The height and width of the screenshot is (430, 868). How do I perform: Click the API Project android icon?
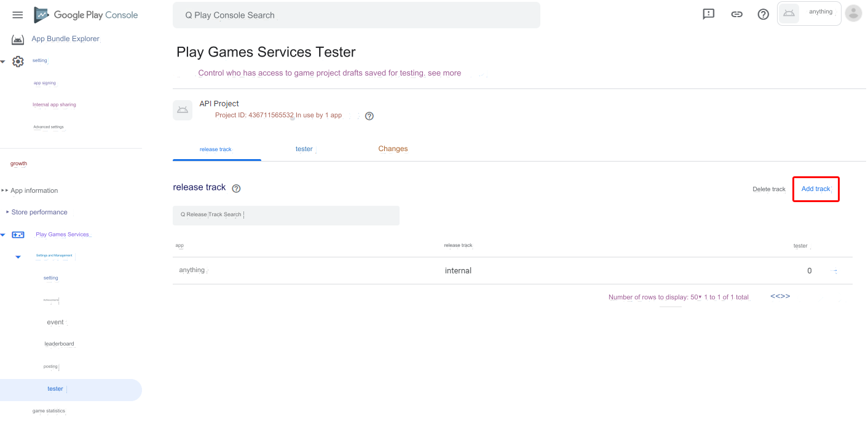pyautogui.click(x=183, y=110)
